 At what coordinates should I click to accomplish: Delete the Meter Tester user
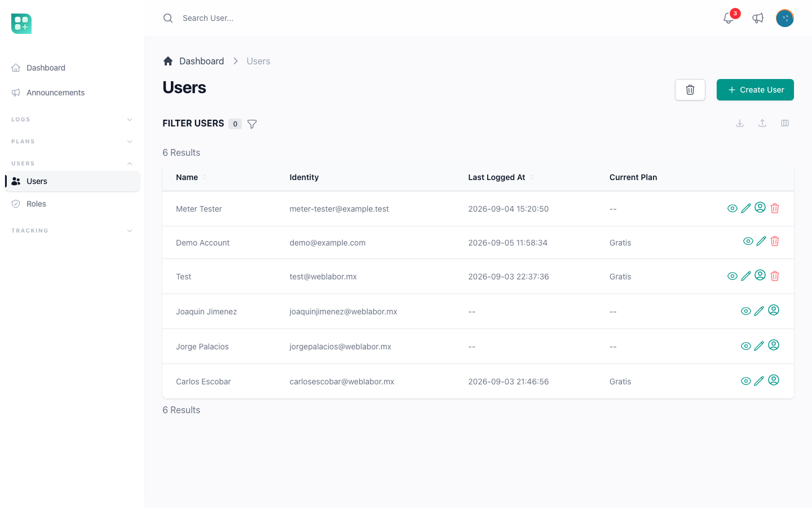[x=775, y=208]
